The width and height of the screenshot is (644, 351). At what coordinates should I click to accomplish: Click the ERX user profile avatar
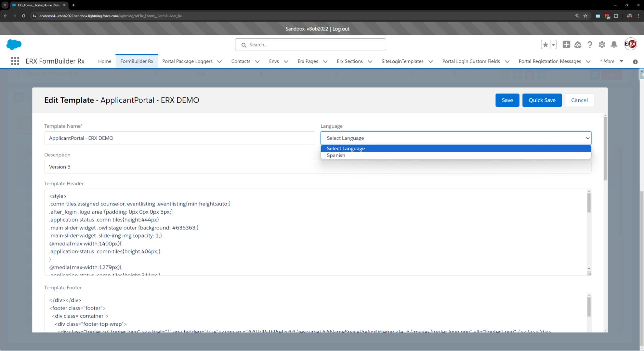coord(630,44)
